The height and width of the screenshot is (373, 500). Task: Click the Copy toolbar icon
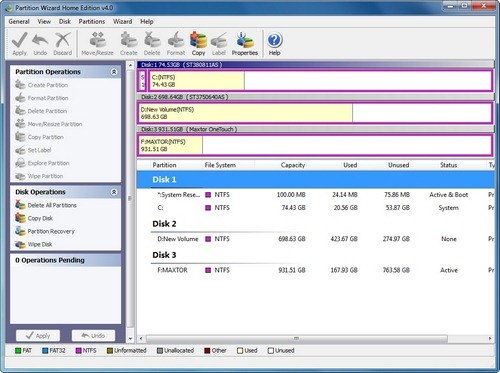click(198, 44)
